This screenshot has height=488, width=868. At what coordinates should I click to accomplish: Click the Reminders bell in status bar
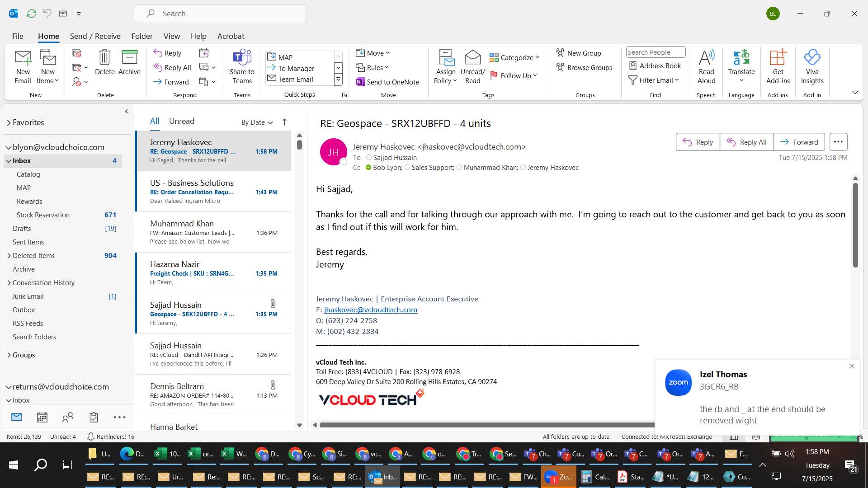click(90, 436)
